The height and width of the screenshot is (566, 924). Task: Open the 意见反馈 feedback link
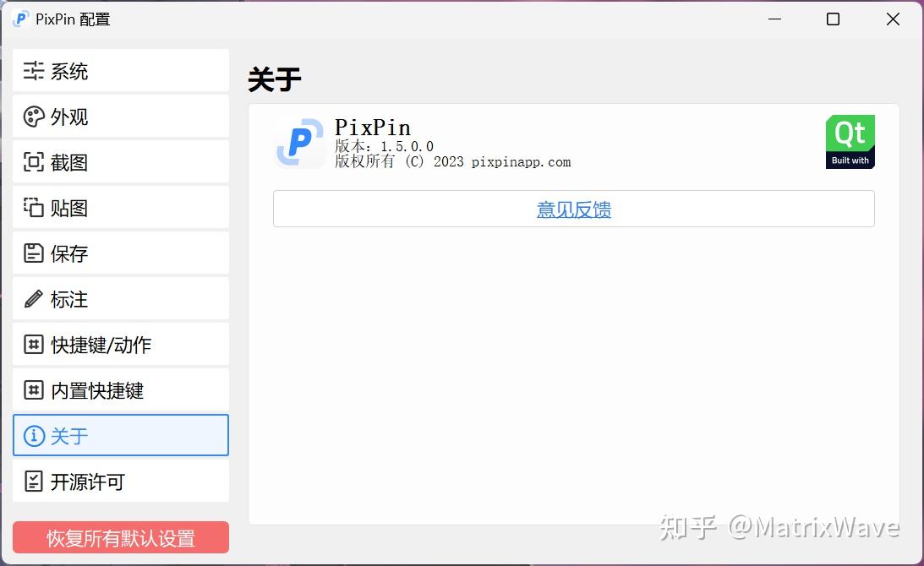tap(573, 209)
